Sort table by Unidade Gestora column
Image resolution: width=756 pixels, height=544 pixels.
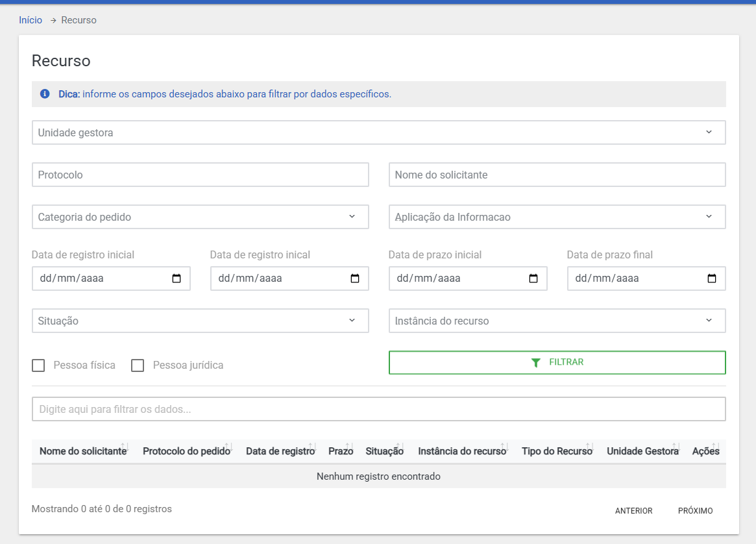tap(642, 451)
